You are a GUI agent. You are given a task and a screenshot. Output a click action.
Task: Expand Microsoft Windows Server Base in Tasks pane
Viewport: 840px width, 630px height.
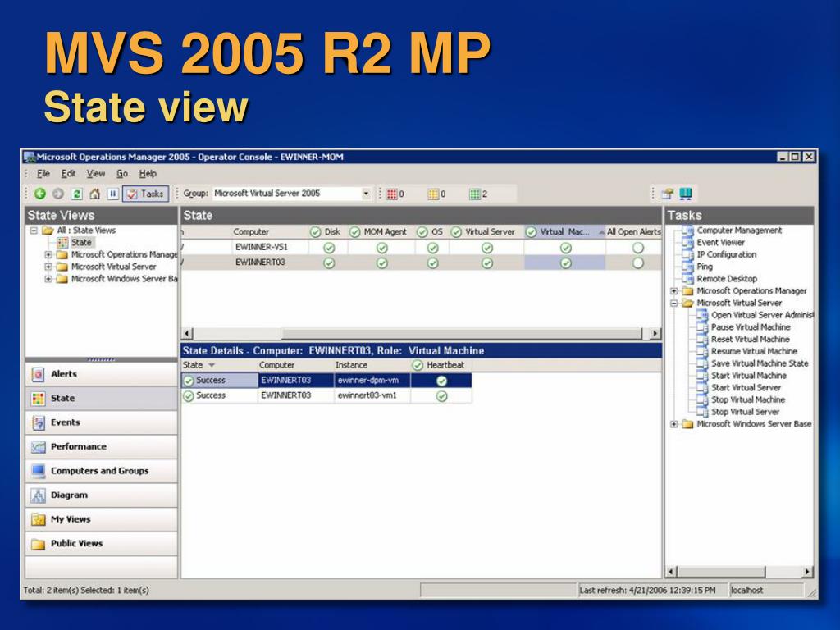[674, 424]
